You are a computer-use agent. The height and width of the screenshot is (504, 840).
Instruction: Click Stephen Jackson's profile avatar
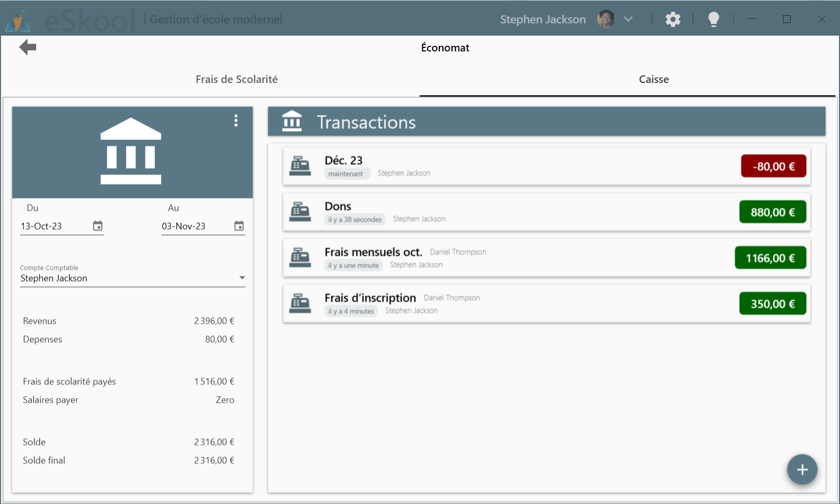pos(606,19)
